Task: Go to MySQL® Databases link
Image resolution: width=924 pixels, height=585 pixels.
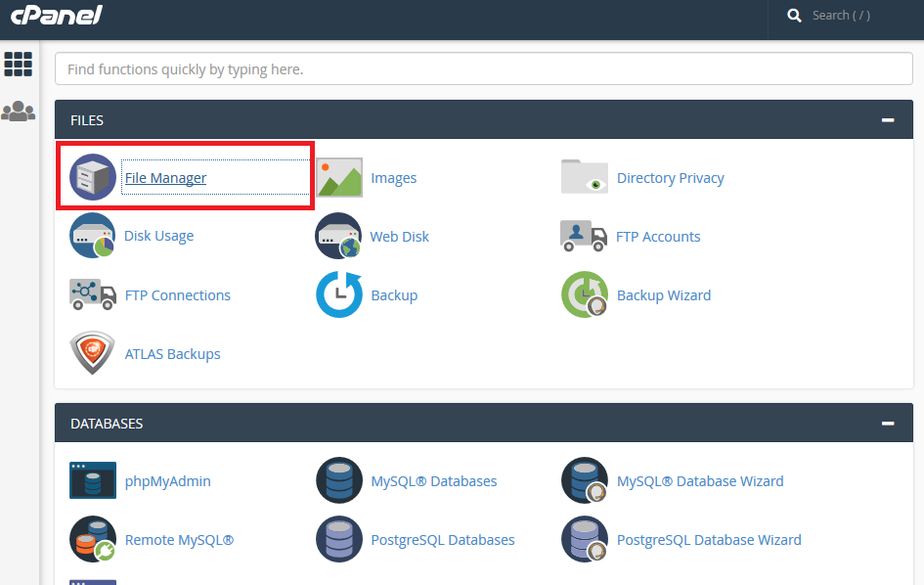Action: [434, 481]
